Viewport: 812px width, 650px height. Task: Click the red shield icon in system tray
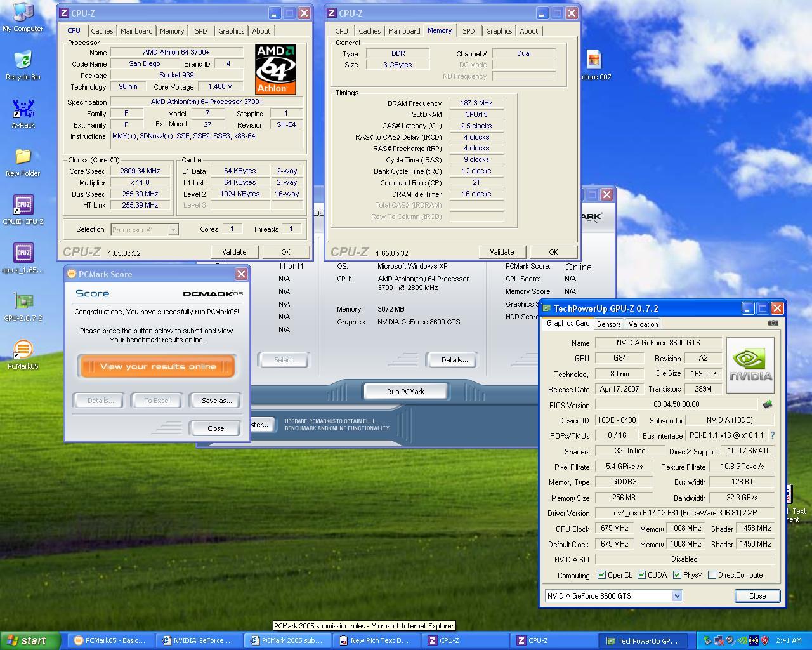[x=765, y=640]
